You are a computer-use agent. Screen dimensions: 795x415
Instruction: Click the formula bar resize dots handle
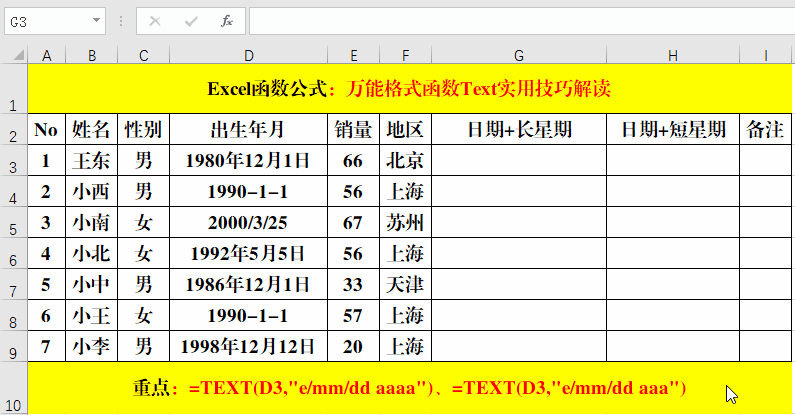pos(121,21)
